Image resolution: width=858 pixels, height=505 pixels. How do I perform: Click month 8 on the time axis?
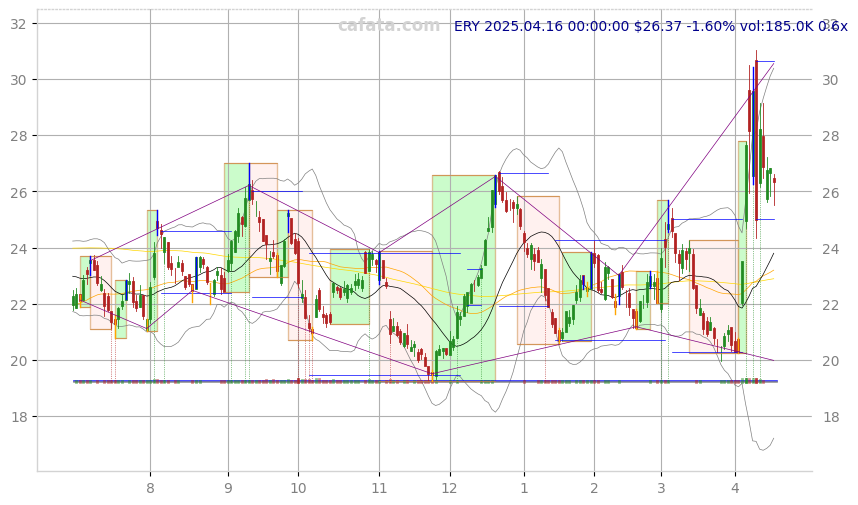[150, 488]
